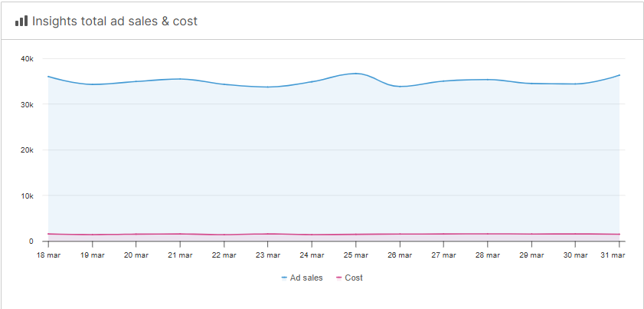Toggle the Ad sales legend label
The width and height of the screenshot is (644, 309).
(x=307, y=278)
